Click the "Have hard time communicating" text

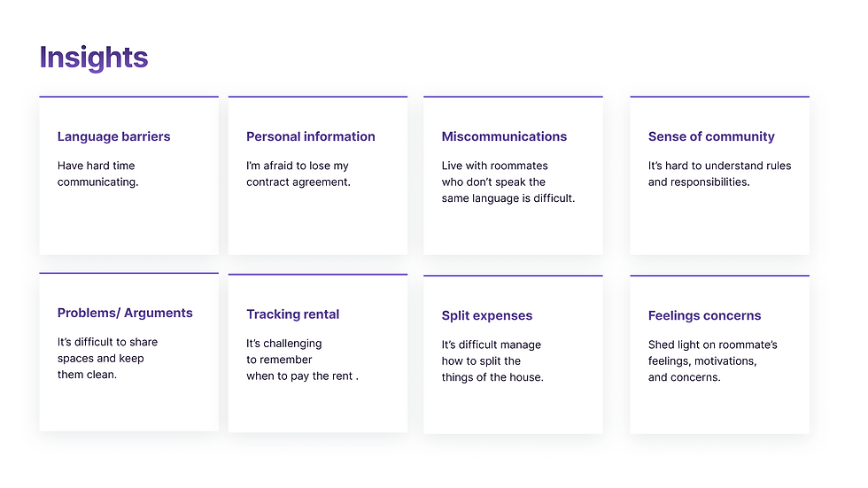[x=97, y=174]
